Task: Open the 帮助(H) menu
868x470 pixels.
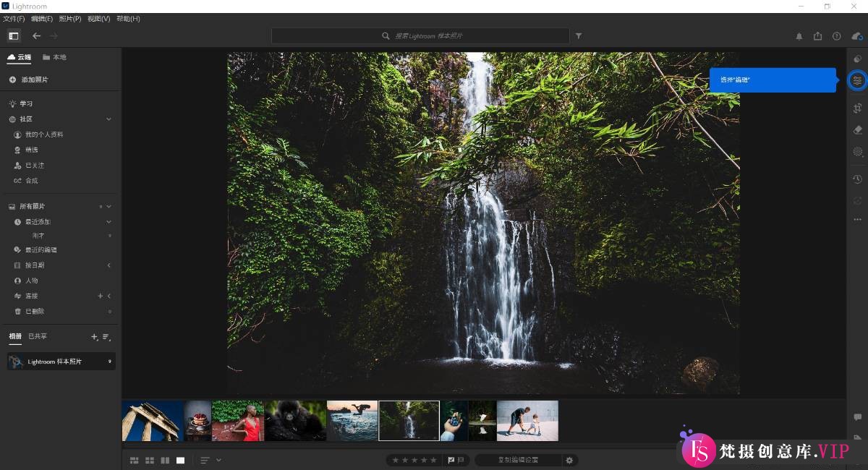Action: click(129, 18)
